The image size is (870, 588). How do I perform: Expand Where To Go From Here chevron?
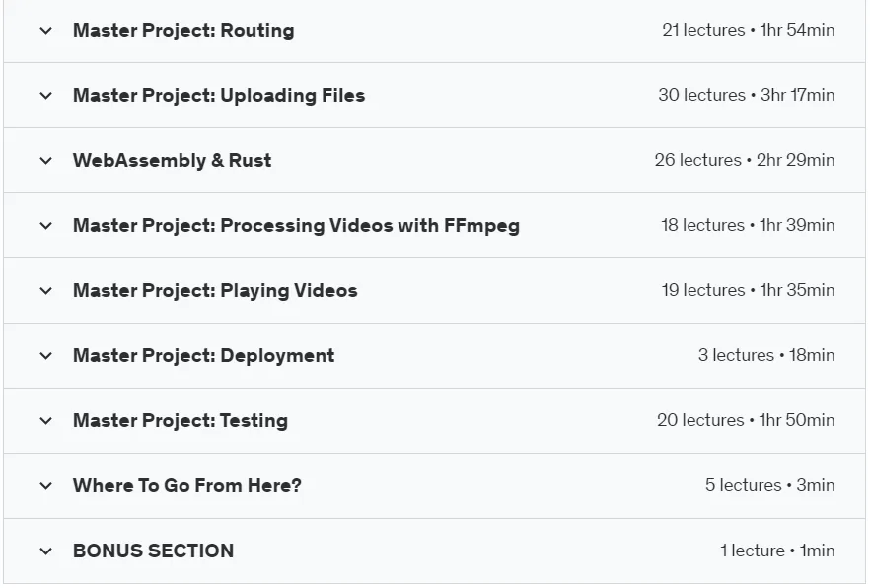46,486
